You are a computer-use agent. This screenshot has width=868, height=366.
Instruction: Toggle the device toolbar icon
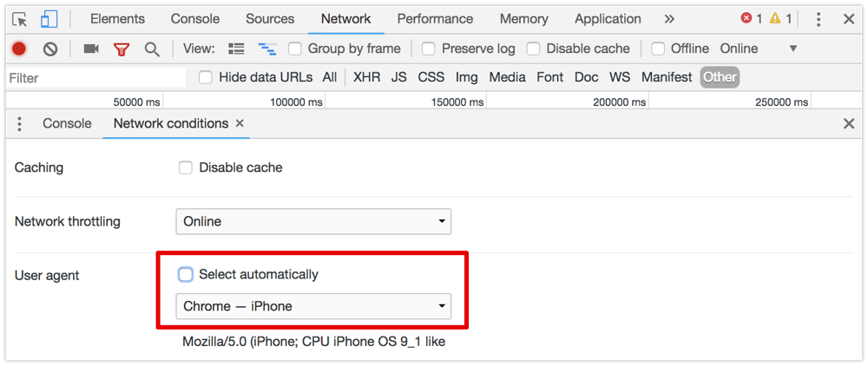pyautogui.click(x=49, y=19)
